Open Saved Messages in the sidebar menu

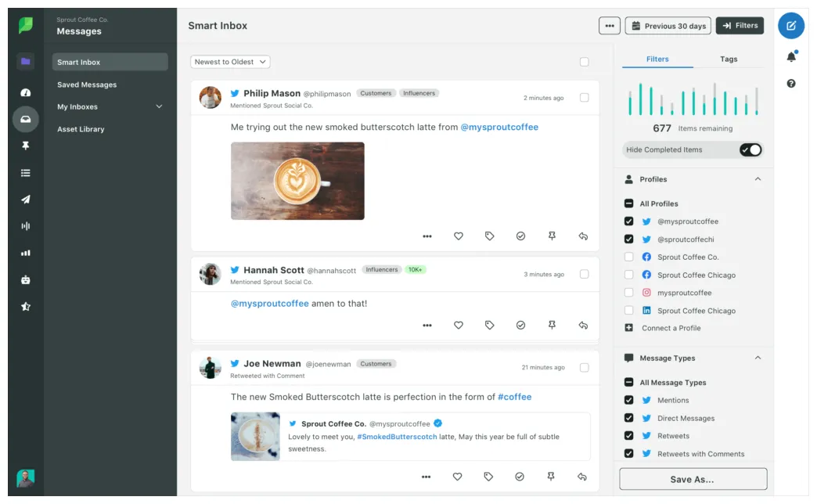[x=88, y=85]
